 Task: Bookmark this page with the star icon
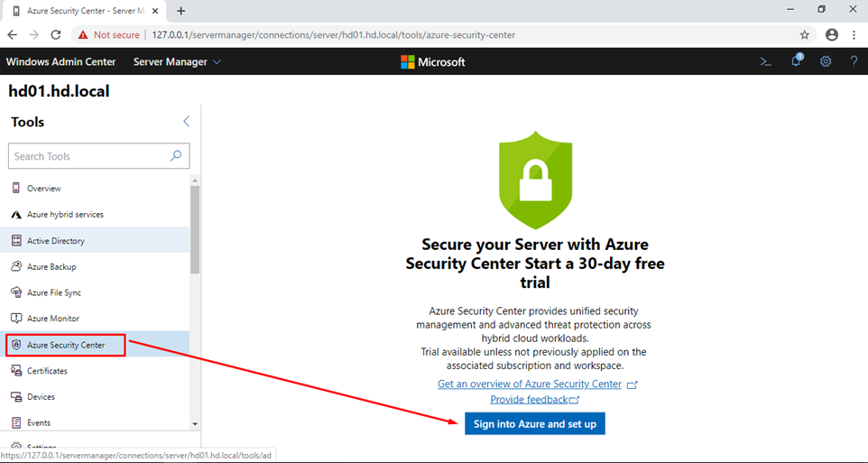click(804, 35)
